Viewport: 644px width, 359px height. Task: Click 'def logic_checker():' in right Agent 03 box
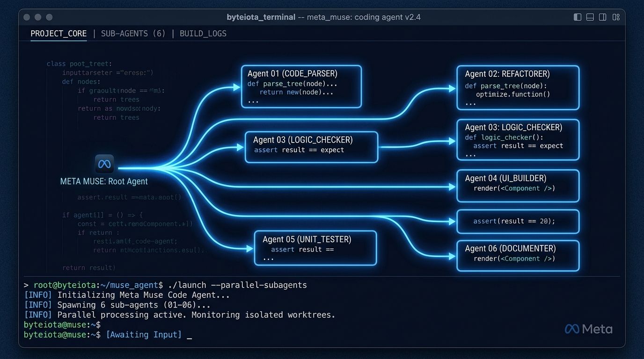pos(504,137)
